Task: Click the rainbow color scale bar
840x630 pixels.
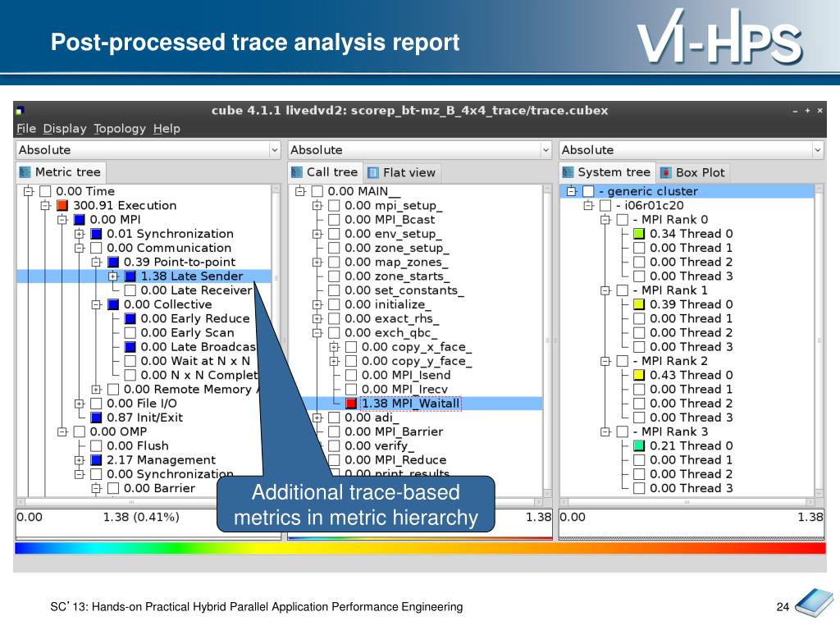Action: point(420,548)
